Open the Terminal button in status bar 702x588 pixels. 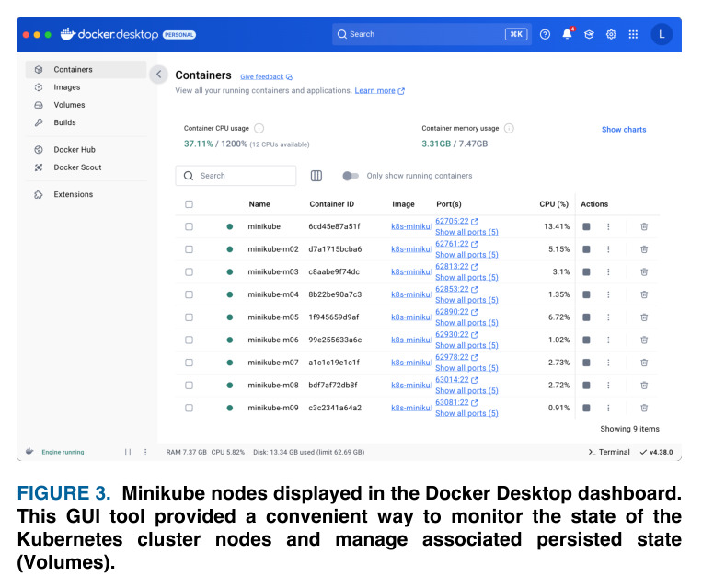pos(609,452)
